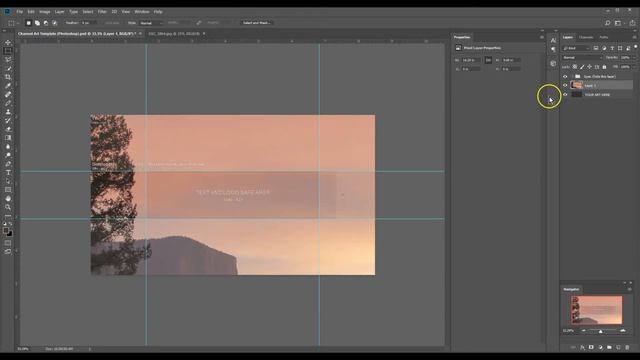Open the Layers panel flyout menu

(x=634, y=37)
